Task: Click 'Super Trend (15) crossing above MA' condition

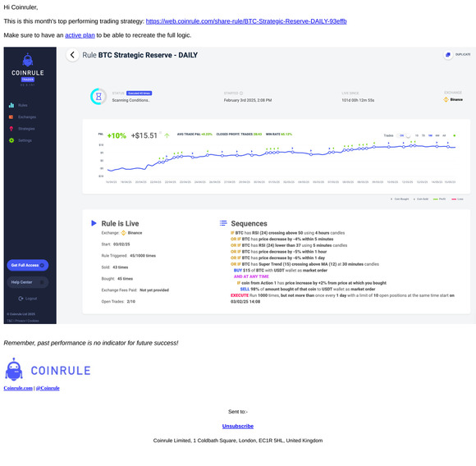Action: click(304, 264)
